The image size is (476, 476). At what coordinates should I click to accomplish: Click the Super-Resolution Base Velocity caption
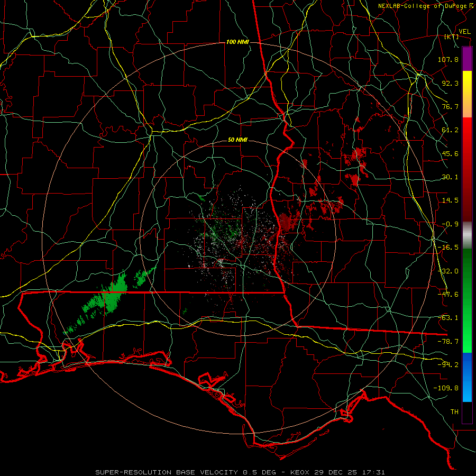(x=240, y=472)
